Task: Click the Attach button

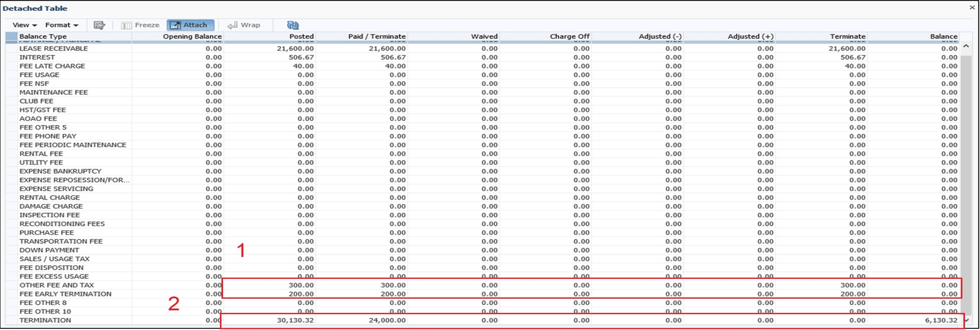Action: pyautogui.click(x=191, y=25)
